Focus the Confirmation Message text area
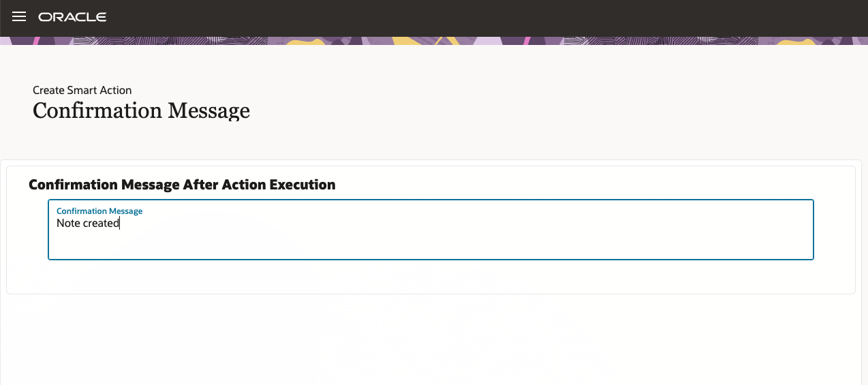The height and width of the screenshot is (385, 868). [431, 230]
